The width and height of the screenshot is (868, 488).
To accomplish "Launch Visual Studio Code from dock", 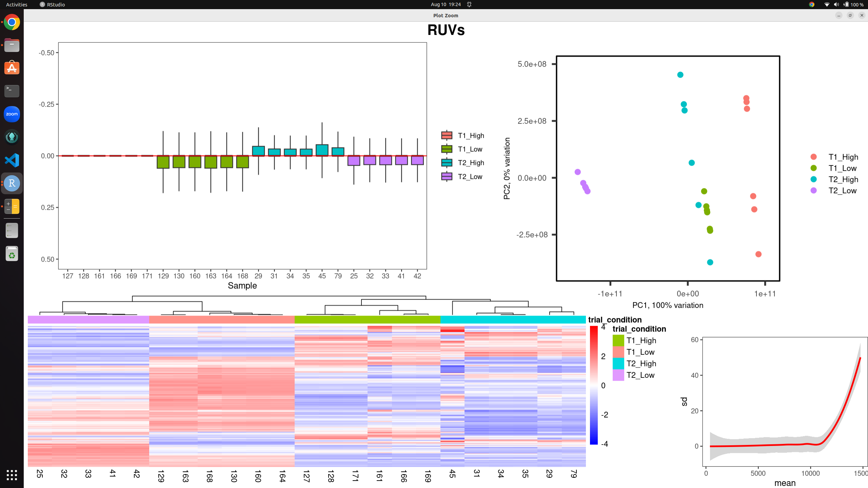I will (12, 160).
